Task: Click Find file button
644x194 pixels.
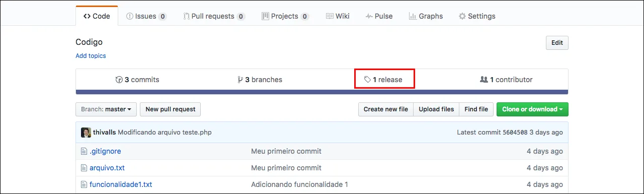Action: pos(476,109)
